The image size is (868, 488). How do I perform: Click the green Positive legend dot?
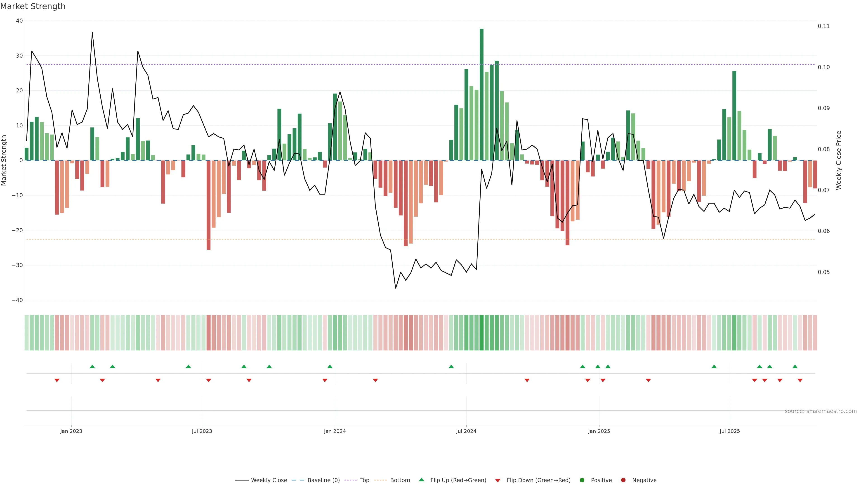(582, 480)
